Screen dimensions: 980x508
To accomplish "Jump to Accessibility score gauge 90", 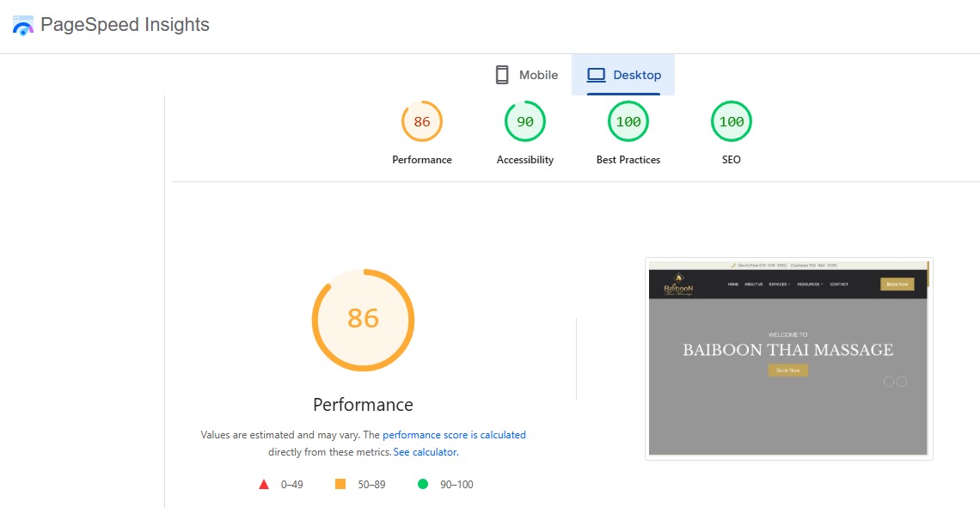I will click(x=525, y=121).
